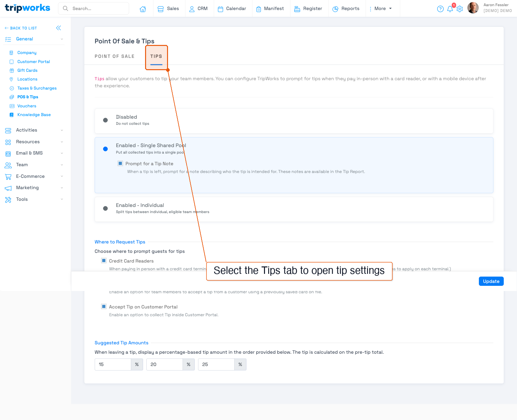
Task: Toggle Accept Tip on Customer Portal
Action: click(x=104, y=307)
